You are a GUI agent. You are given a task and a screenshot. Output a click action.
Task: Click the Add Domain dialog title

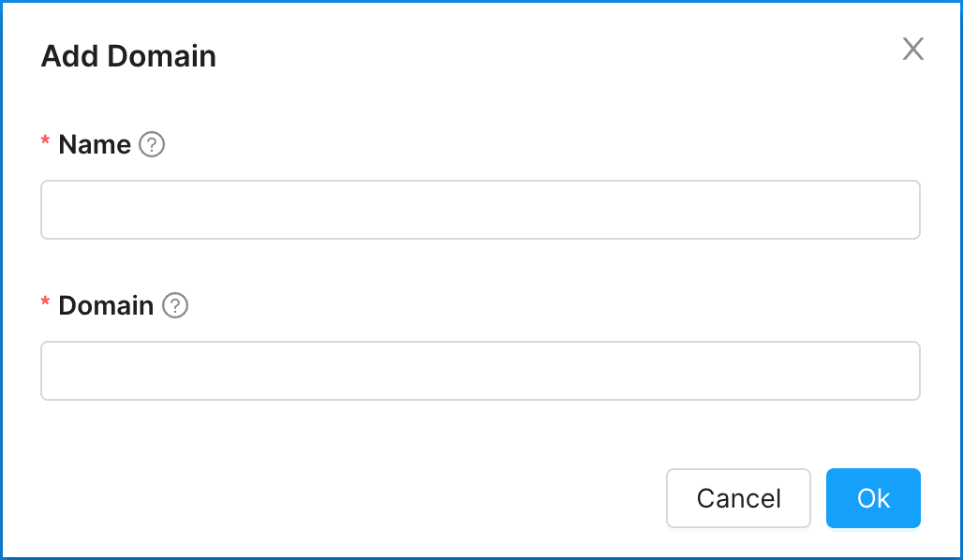tap(128, 57)
